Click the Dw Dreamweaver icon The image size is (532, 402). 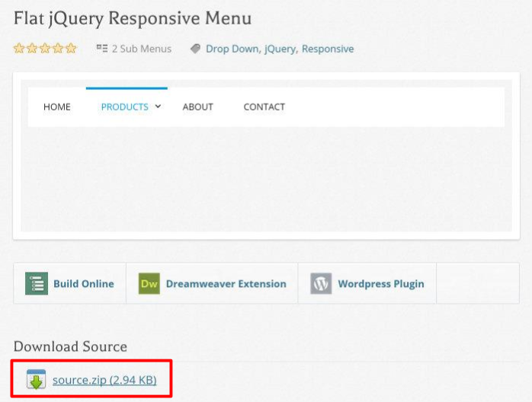[149, 283]
